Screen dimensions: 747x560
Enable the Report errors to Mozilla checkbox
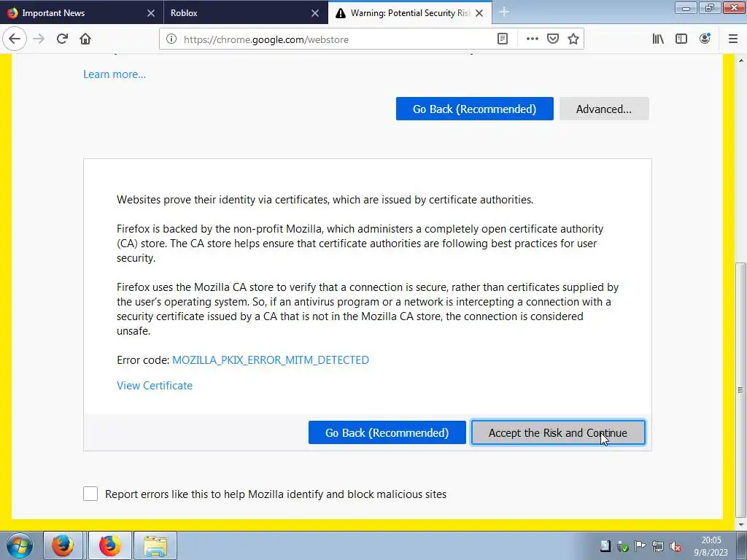90,494
